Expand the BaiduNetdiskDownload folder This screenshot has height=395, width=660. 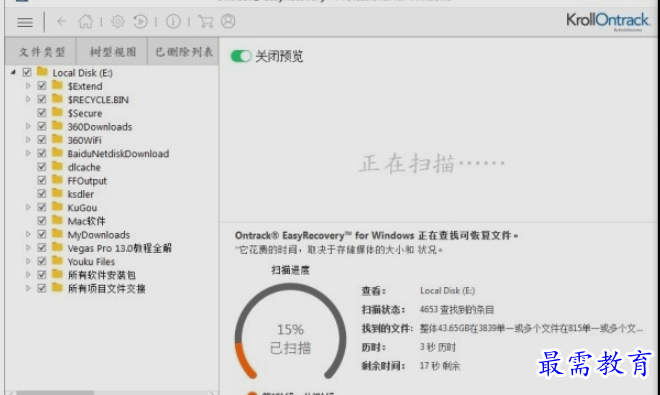(28, 153)
